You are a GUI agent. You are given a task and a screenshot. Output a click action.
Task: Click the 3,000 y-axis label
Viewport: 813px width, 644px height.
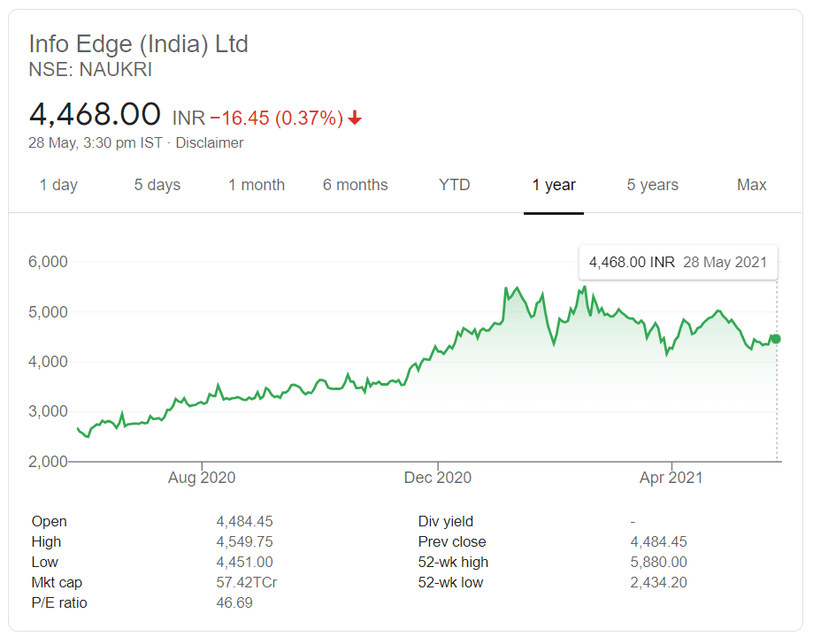coord(48,411)
